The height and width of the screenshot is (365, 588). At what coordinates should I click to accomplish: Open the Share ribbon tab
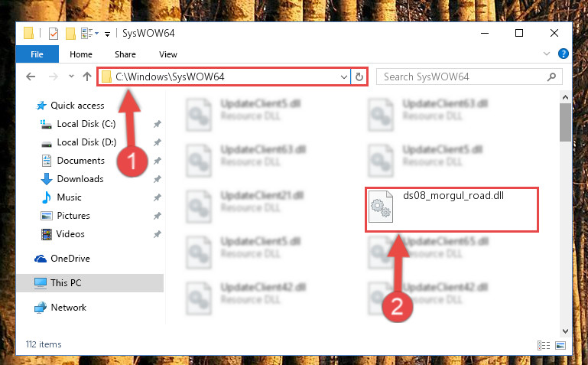click(x=125, y=54)
